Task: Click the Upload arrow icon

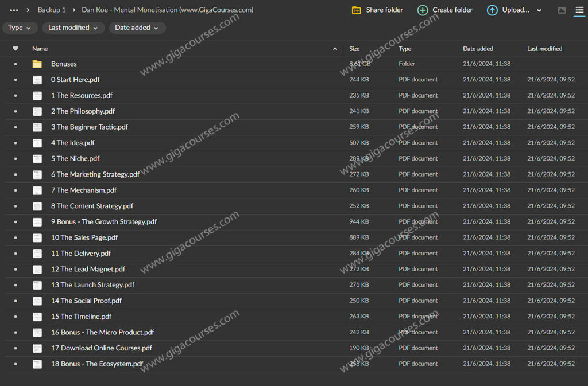Action: coord(492,10)
